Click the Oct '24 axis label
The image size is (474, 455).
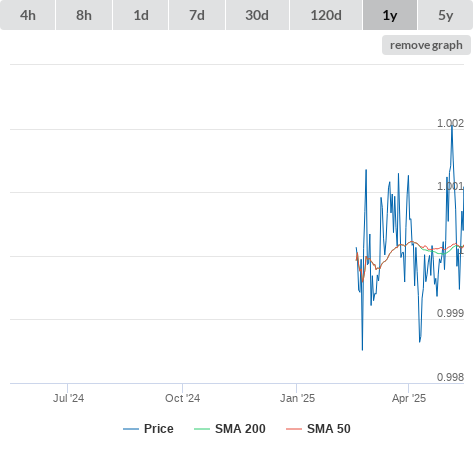point(182,398)
